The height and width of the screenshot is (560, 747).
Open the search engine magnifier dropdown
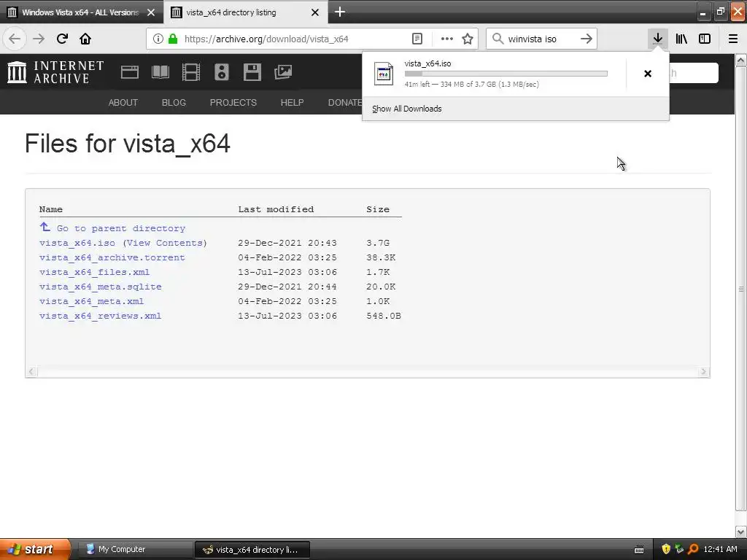tap(498, 39)
